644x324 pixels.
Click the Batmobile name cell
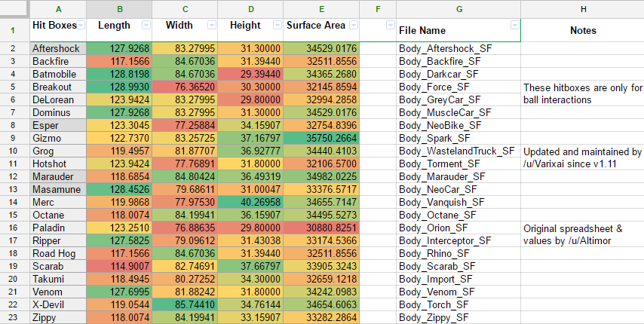[58, 75]
